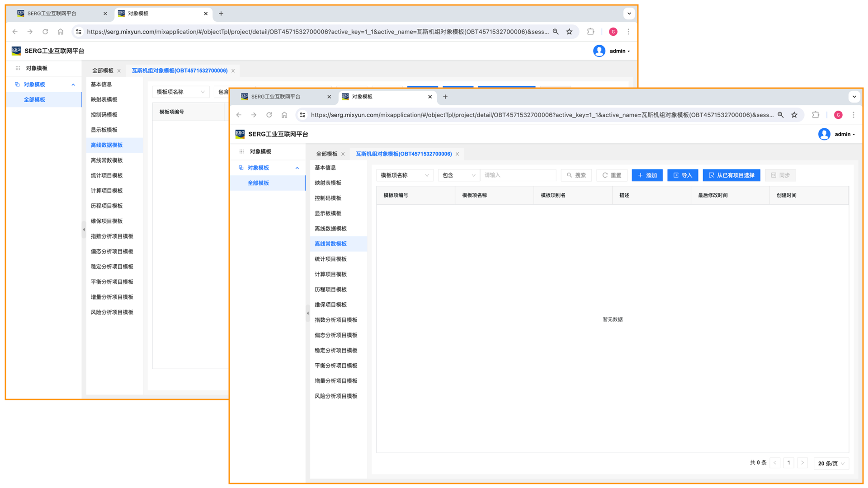868x488 pixels.
Task: Click the bookmark star in front browser
Action: 794,115
